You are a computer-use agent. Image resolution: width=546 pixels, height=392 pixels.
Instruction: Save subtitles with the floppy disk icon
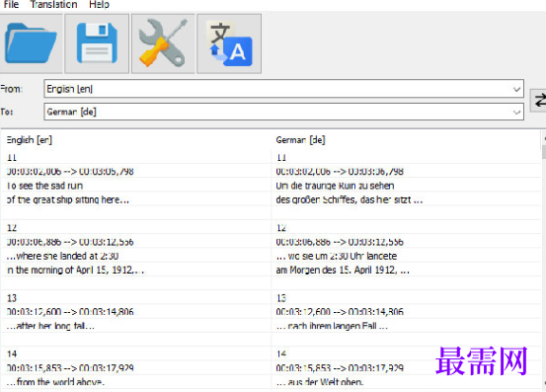[97, 43]
